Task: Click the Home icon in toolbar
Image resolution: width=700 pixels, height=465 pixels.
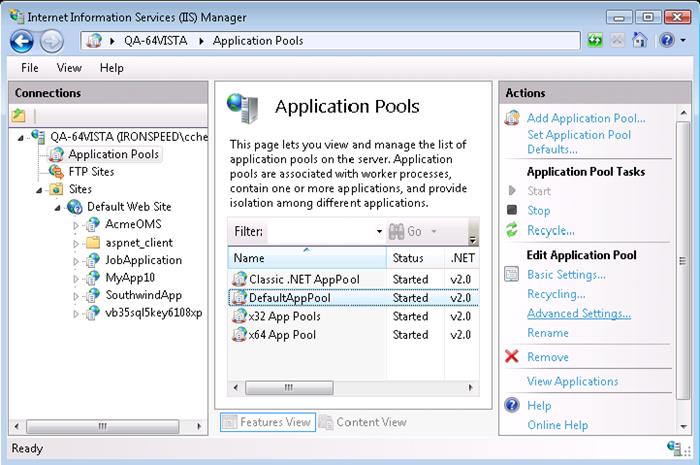Action: pyautogui.click(x=639, y=40)
